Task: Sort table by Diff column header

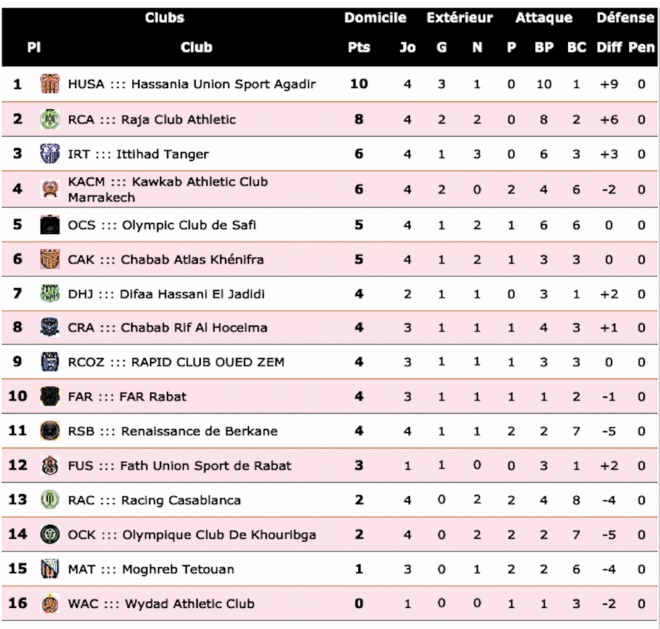Action: (608, 47)
